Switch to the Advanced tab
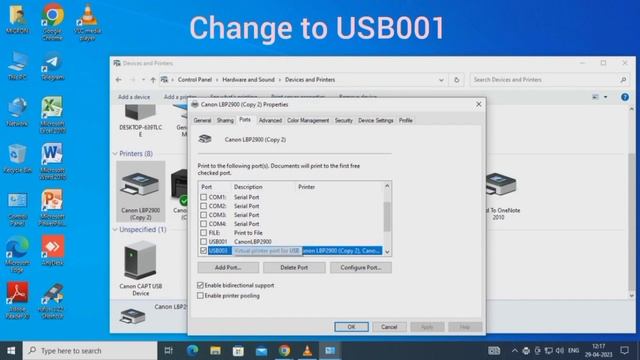The height and width of the screenshot is (360, 640). coord(270,120)
